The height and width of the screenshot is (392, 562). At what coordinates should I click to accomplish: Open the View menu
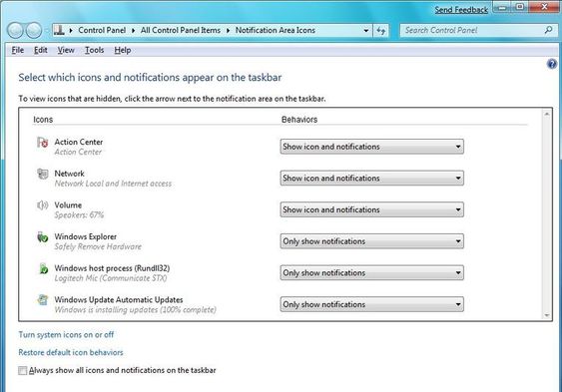point(66,50)
